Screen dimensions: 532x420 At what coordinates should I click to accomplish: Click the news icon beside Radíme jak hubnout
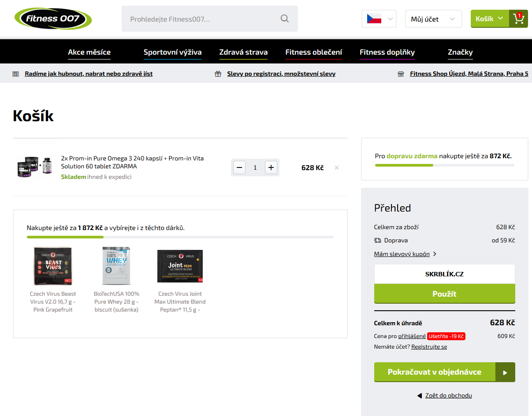[x=16, y=74]
